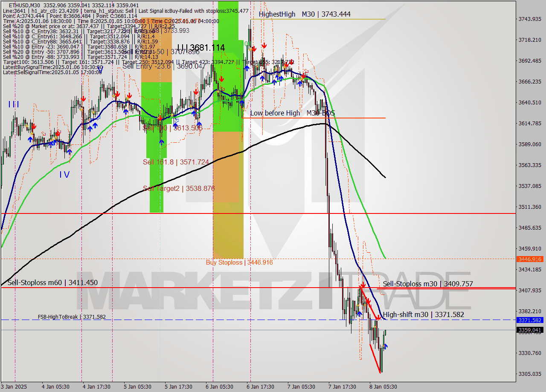Click the 'Point A:3743.444' info line

tap(70, 16)
